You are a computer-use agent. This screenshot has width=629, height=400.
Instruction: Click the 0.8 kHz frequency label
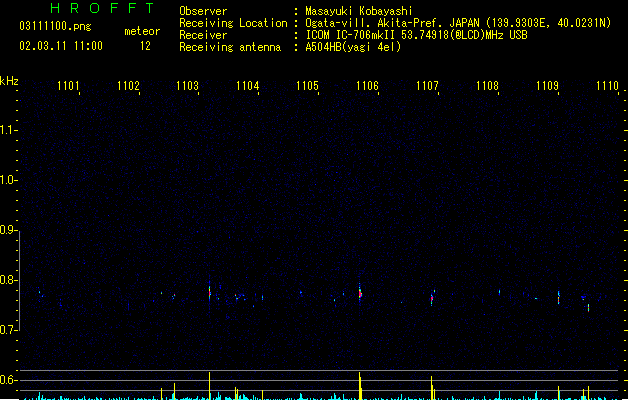[7, 280]
